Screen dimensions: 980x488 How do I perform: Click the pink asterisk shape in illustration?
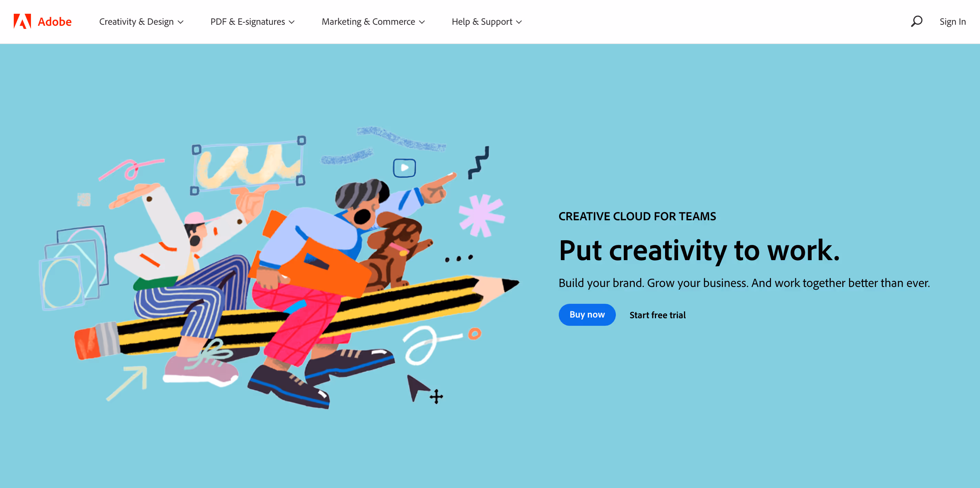(481, 215)
